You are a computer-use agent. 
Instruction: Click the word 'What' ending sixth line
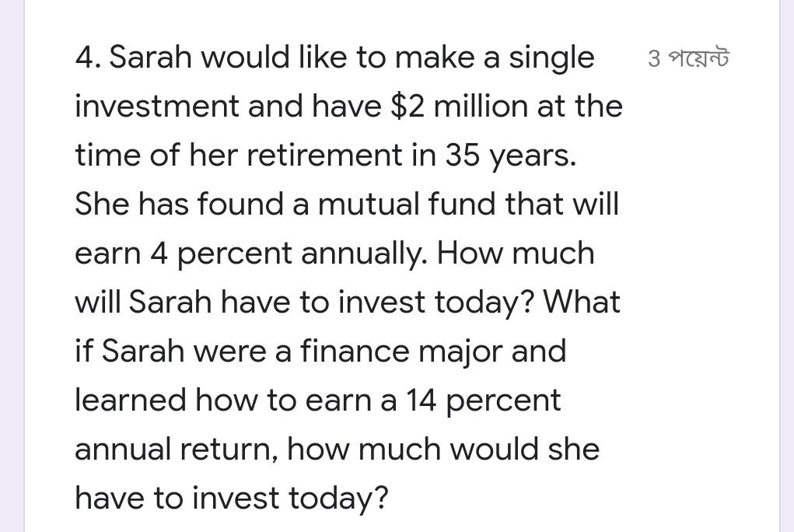pos(582,302)
